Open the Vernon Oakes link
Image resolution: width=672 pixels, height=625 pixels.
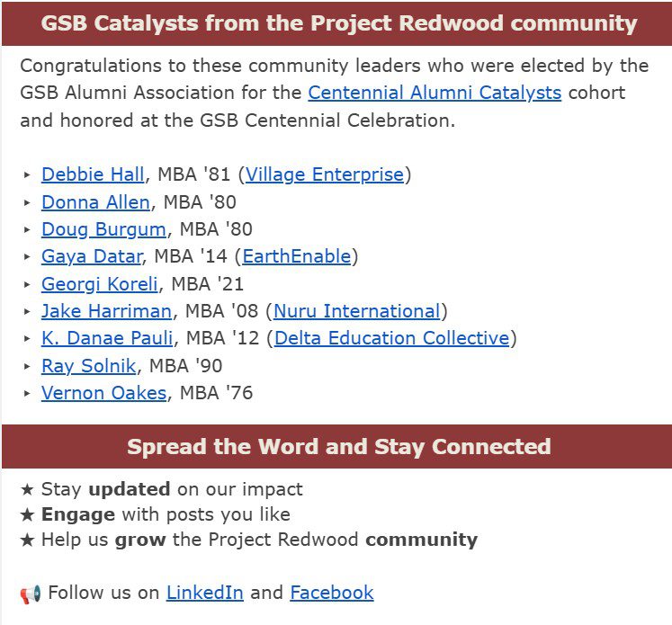coord(103,393)
